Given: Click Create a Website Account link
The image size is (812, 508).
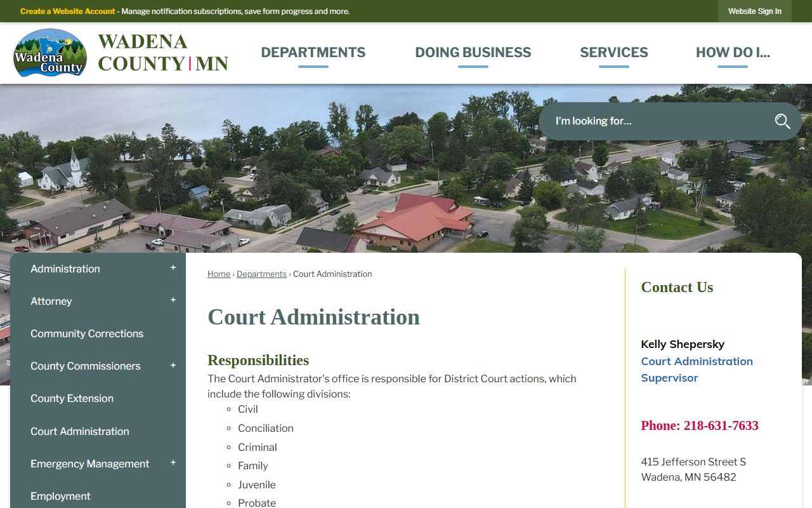Looking at the screenshot, I should (x=68, y=11).
